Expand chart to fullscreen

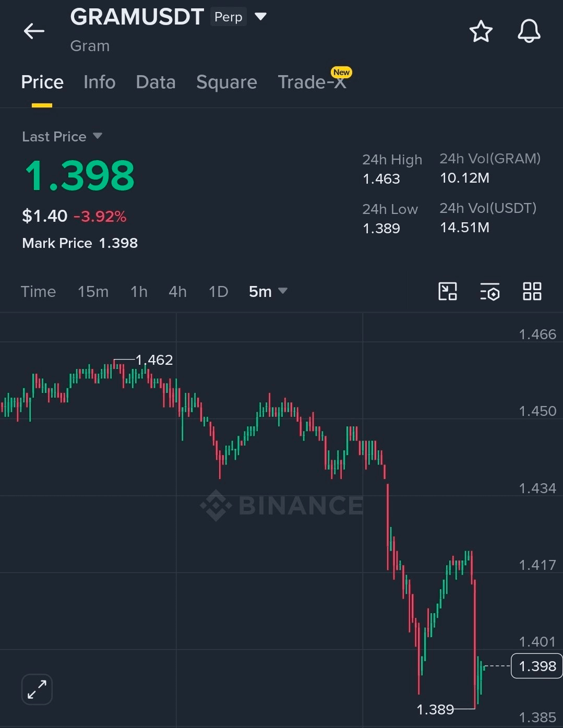(37, 689)
